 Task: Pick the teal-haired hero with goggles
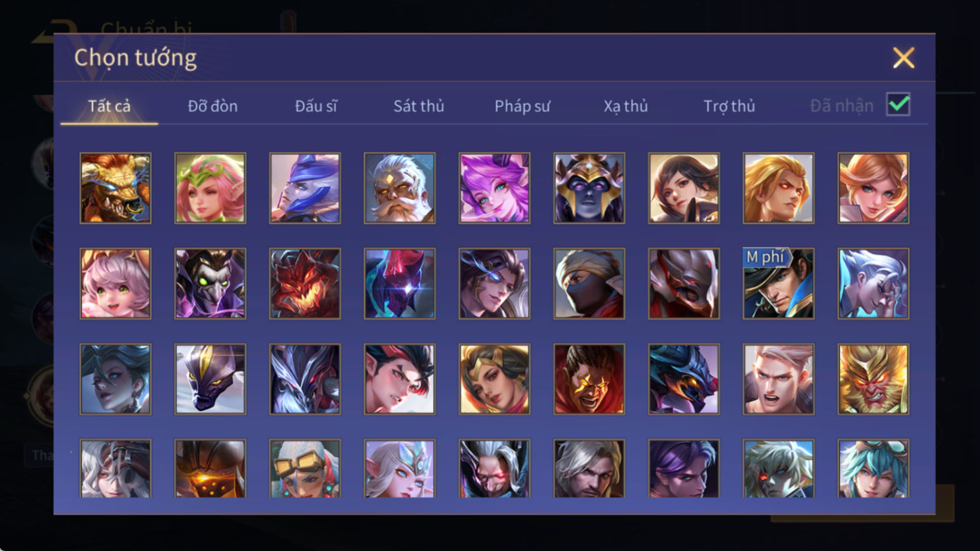pyautogui.click(x=873, y=468)
